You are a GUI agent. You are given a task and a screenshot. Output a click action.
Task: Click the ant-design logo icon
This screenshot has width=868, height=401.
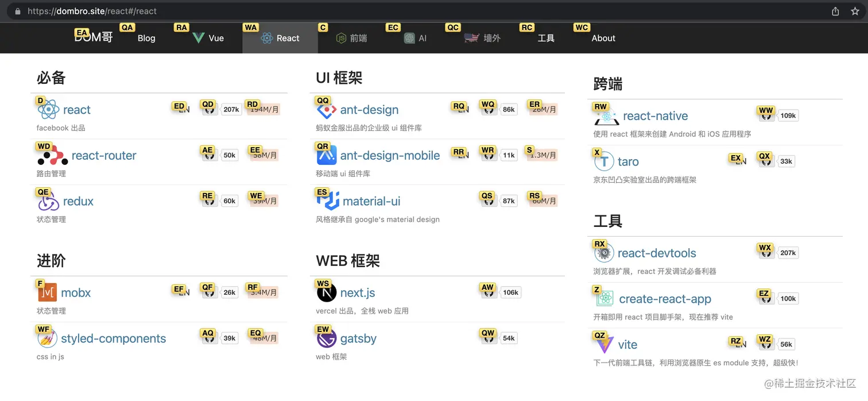pos(326,109)
